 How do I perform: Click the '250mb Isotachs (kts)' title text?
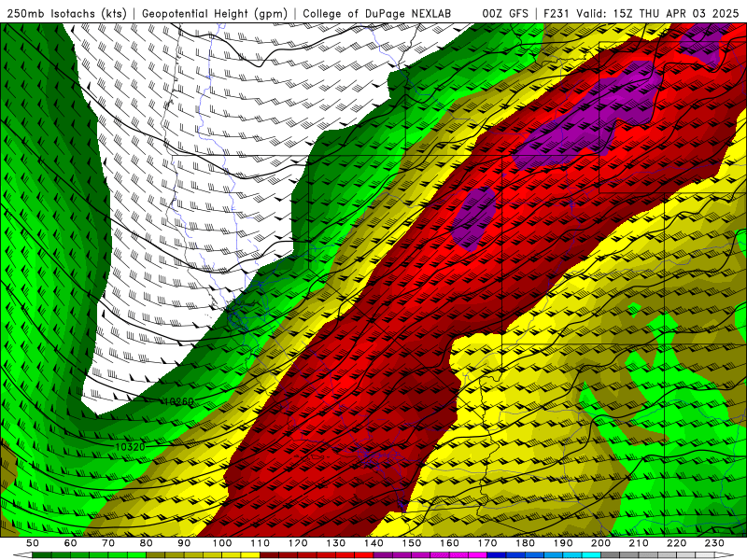click(67, 14)
